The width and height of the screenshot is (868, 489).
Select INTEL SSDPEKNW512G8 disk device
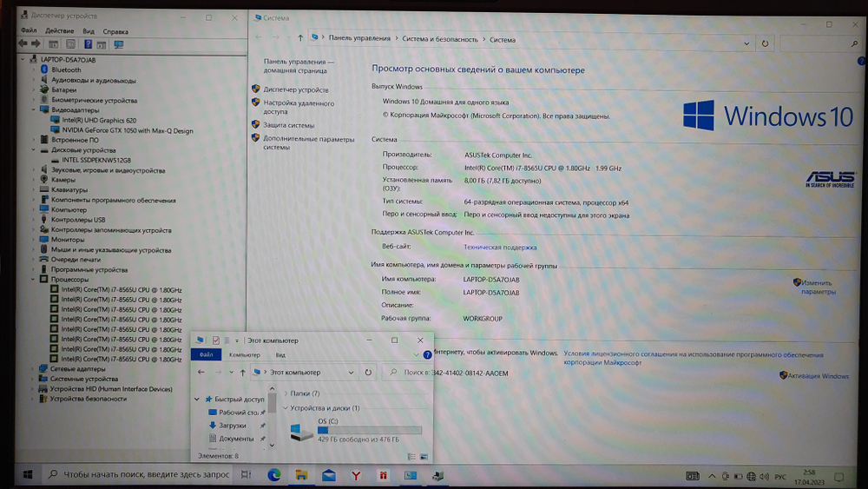pos(96,160)
